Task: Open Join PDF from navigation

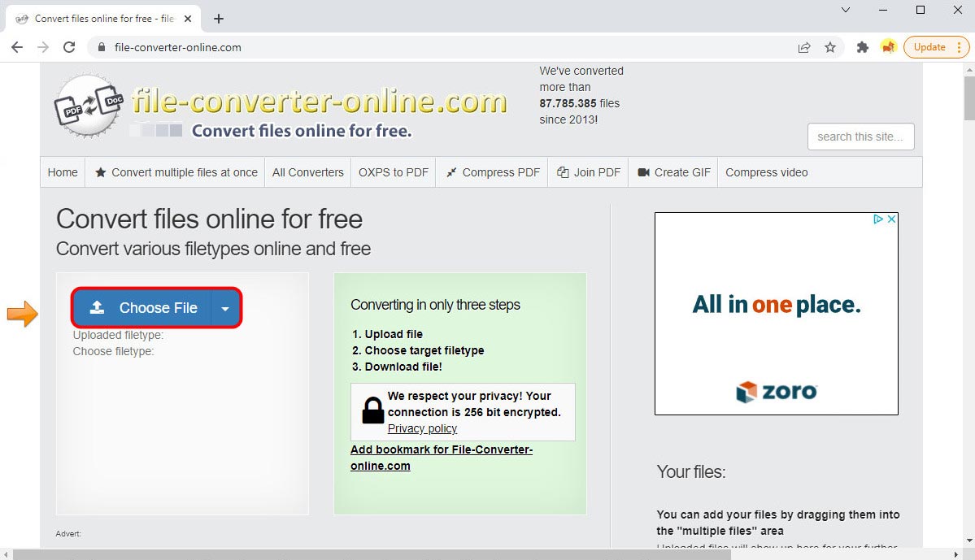Action: pyautogui.click(x=588, y=172)
